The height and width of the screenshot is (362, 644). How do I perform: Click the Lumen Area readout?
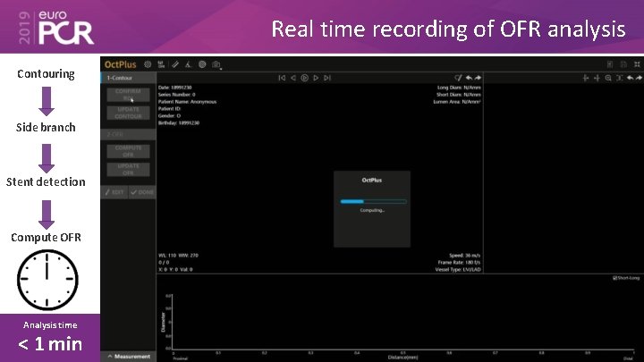(457, 101)
